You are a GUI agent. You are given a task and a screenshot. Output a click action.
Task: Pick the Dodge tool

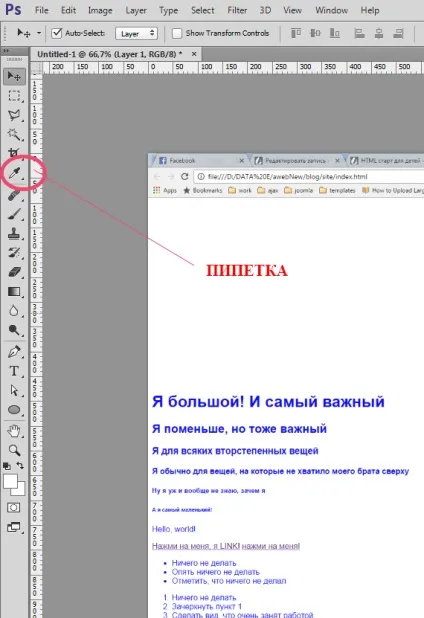(x=14, y=330)
